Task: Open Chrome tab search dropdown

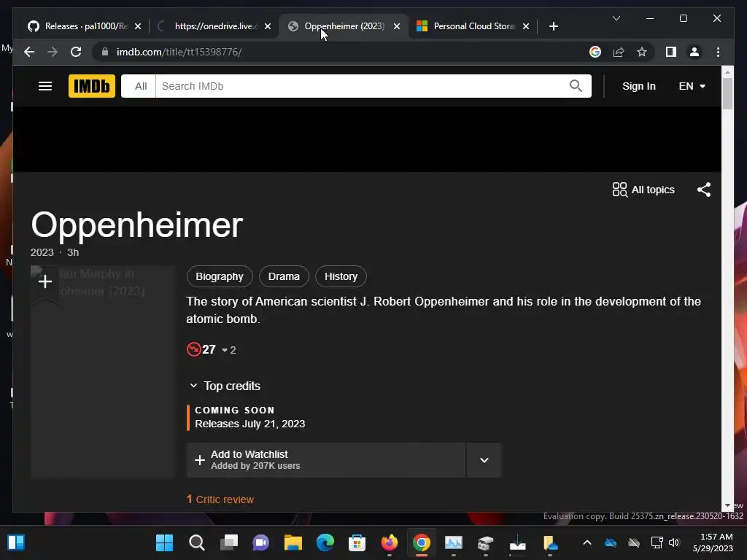Action: pos(616,18)
